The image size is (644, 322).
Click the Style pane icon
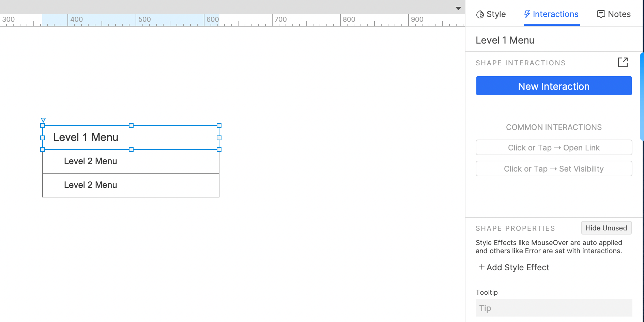480,14
